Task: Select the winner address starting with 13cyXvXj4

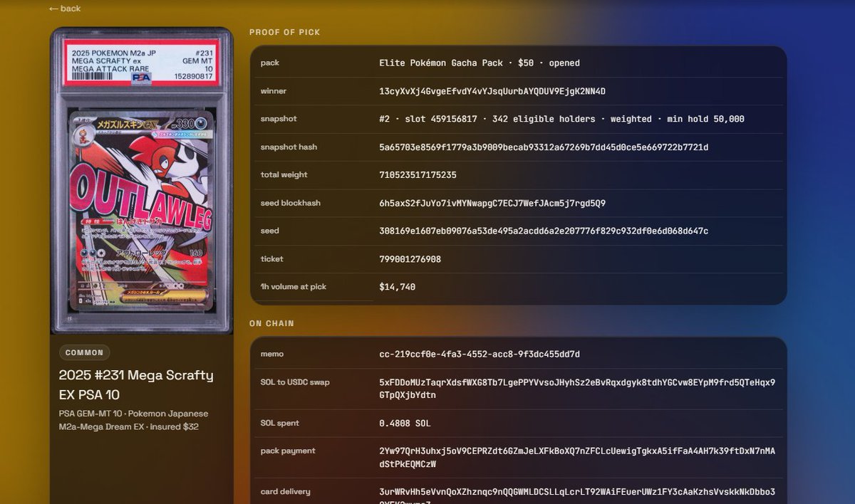Action: coord(492,91)
